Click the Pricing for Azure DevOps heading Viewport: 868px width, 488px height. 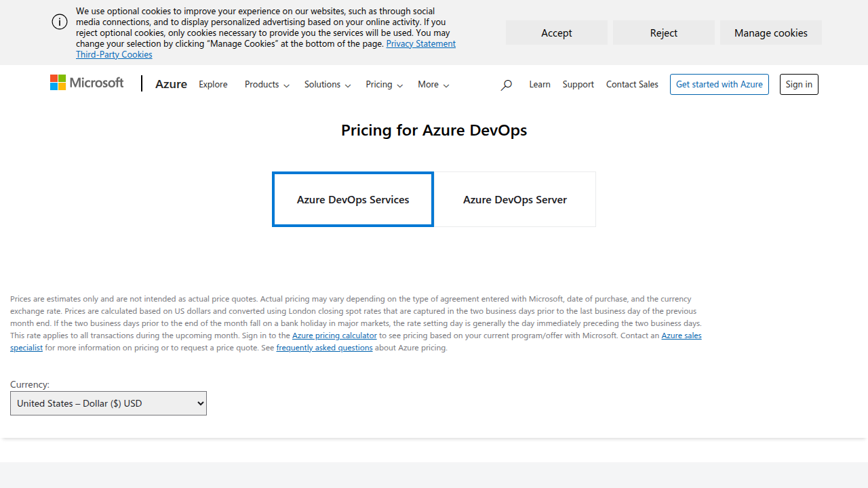point(434,130)
